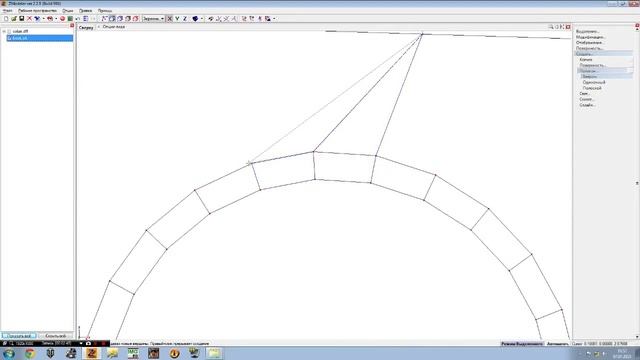Open arrow beside the blue shield icon

202,19
